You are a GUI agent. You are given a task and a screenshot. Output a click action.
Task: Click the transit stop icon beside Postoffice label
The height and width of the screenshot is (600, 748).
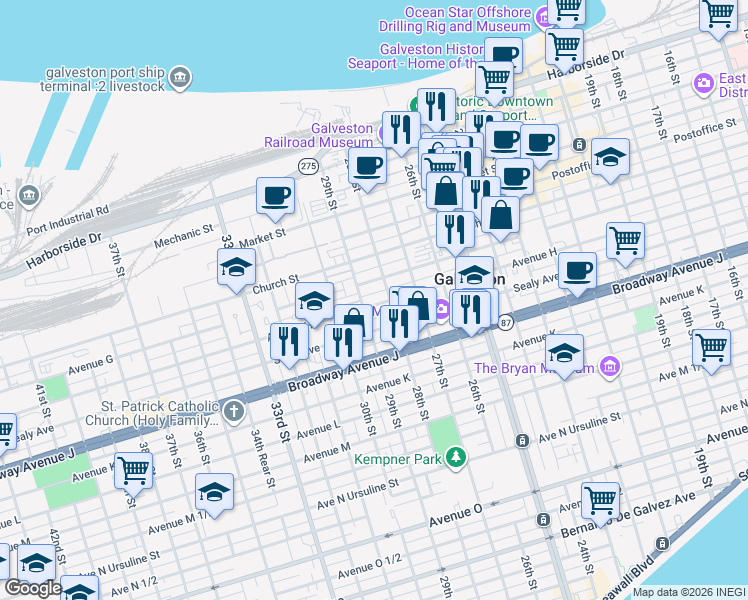pos(580,144)
